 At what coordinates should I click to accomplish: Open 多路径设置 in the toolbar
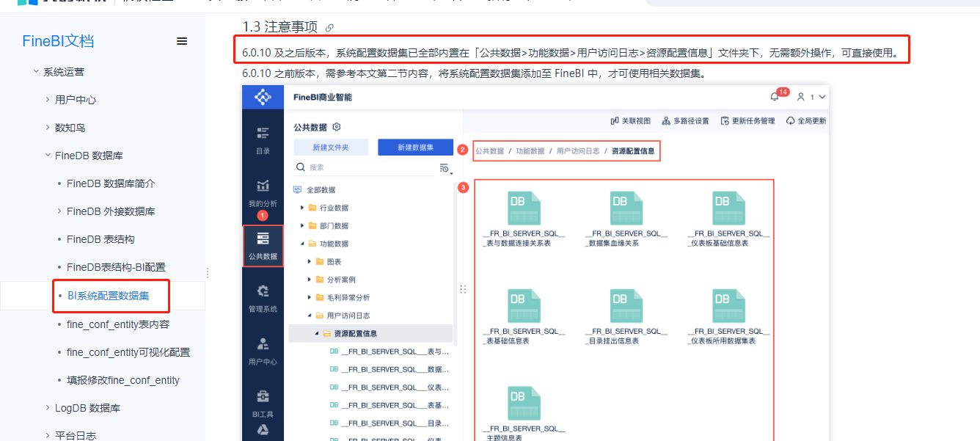click(685, 121)
